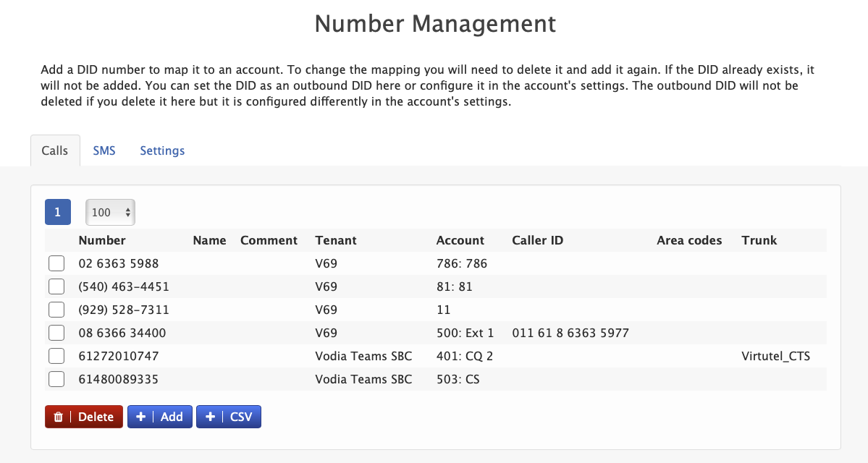Open the page size dropdown showing 100

pos(109,212)
